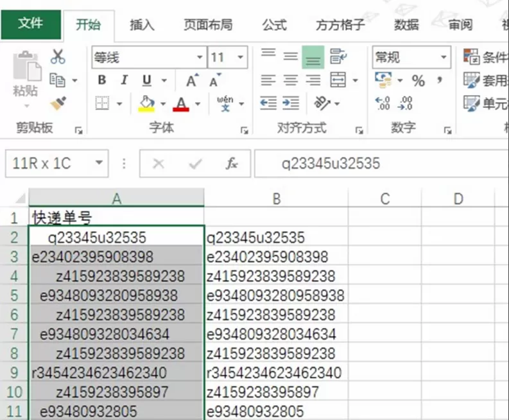Image resolution: width=509 pixels, height=420 pixels.
Task: Click the Paste clipboard icon
Action: click(x=26, y=67)
